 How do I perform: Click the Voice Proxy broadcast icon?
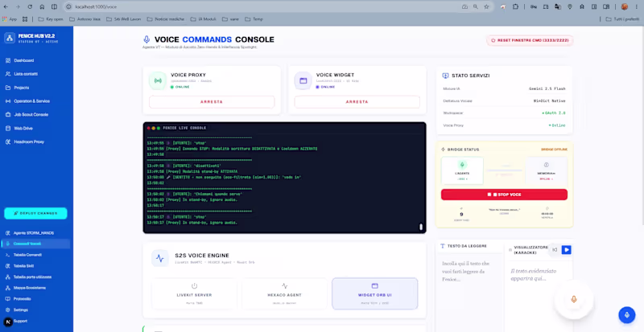tap(158, 81)
